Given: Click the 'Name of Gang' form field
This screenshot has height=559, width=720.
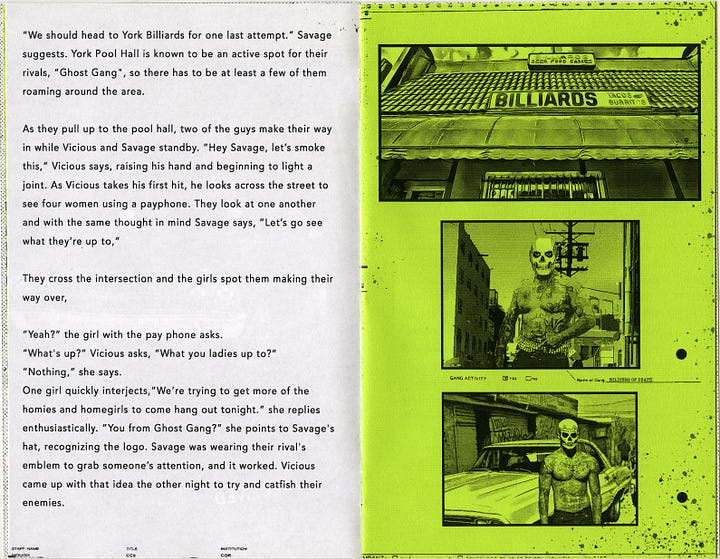Looking at the screenshot, I should [638, 380].
